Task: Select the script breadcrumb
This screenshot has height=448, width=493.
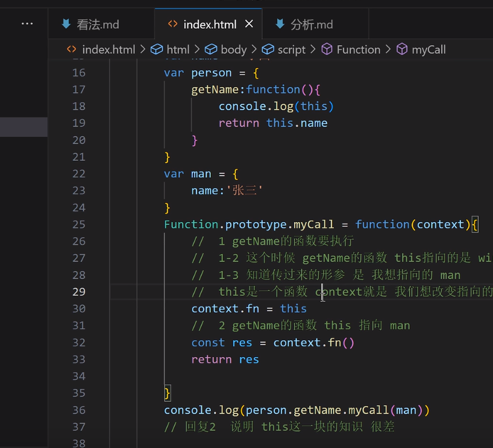Action: point(292,49)
